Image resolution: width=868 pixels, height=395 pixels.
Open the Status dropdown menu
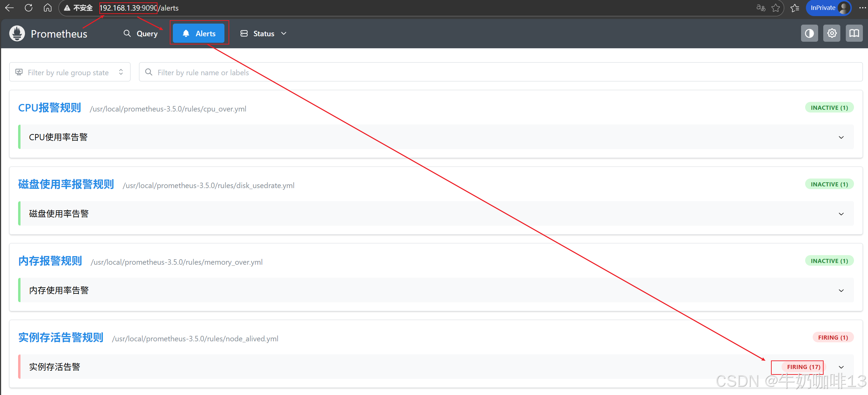(263, 34)
